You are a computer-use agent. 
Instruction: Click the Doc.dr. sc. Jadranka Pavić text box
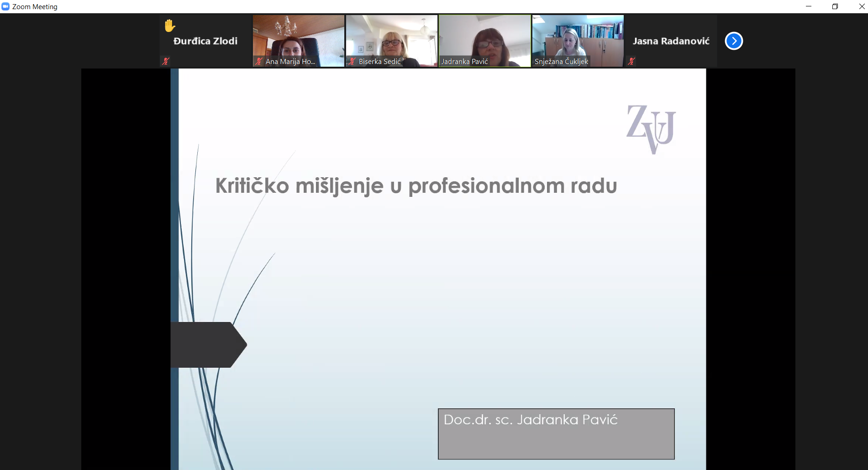click(556, 434)
